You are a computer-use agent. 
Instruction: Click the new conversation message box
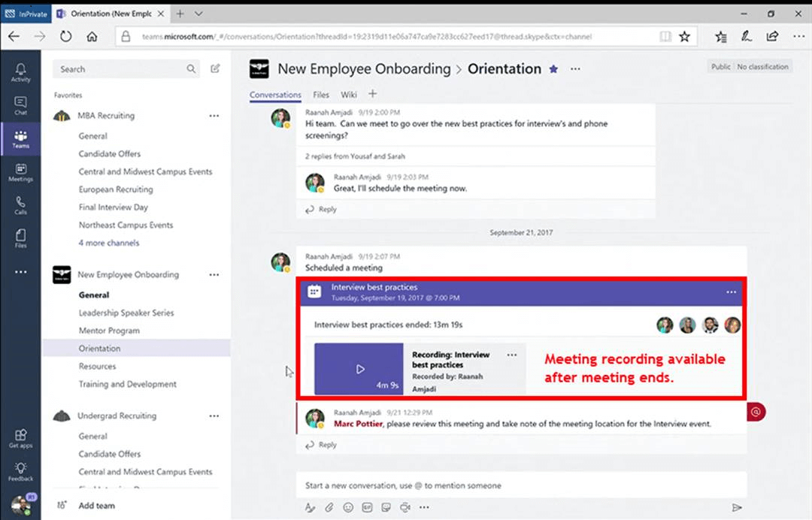(522, 485)
